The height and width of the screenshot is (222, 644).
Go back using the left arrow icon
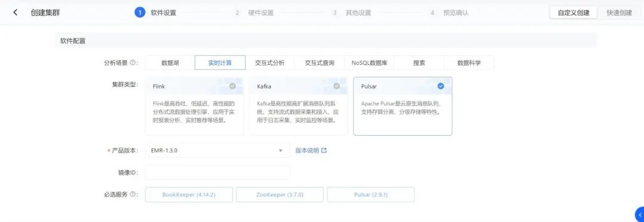pos(15,12)
